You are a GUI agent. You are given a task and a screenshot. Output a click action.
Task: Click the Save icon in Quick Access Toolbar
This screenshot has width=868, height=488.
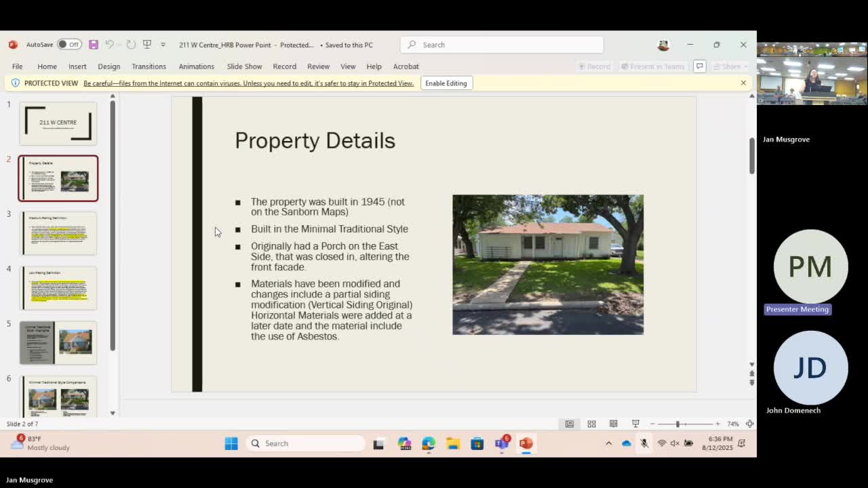coord(94,44)
